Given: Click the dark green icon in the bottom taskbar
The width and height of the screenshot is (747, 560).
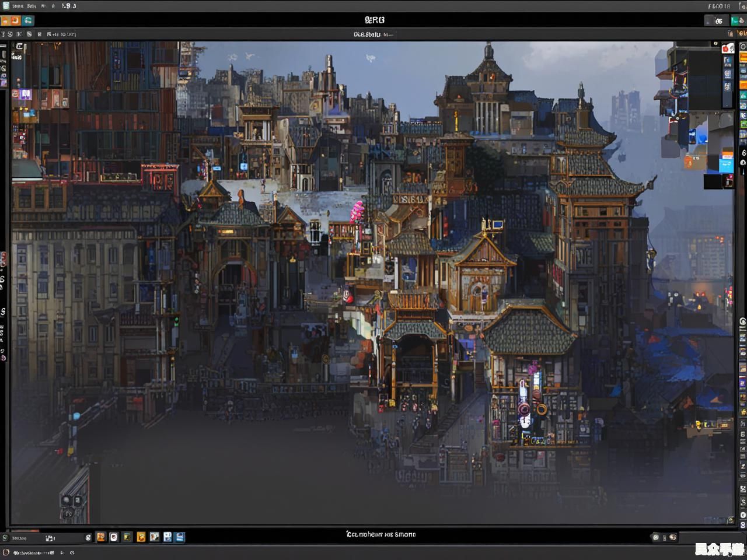Looking at the screenshot, I should (127, 537).
